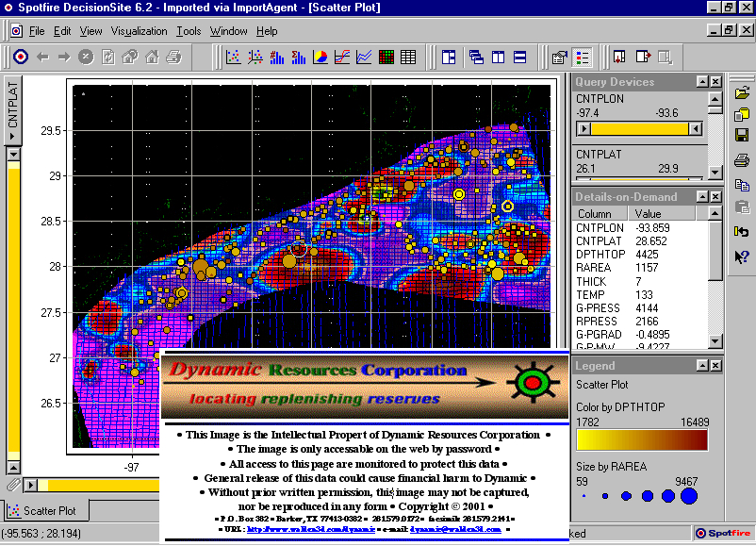Click the CNTPLON yellow range slider
756x546 pixels.
point(641,128)
